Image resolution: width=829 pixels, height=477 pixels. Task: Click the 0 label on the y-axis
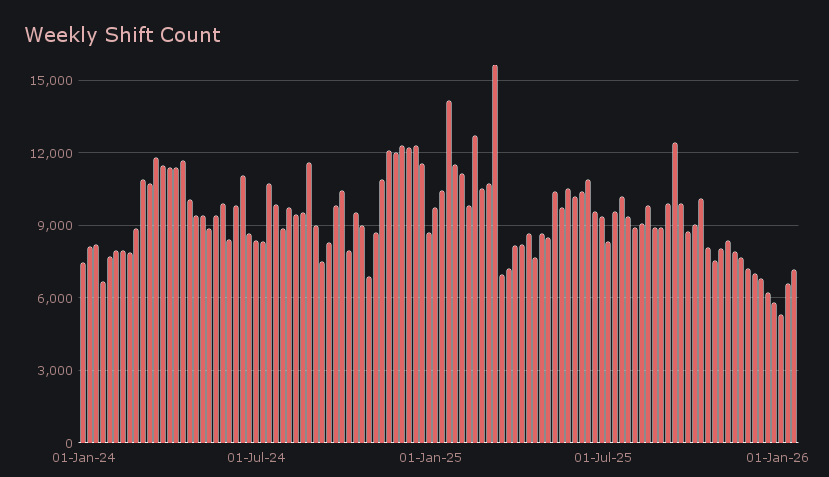(x=67, y=442)
